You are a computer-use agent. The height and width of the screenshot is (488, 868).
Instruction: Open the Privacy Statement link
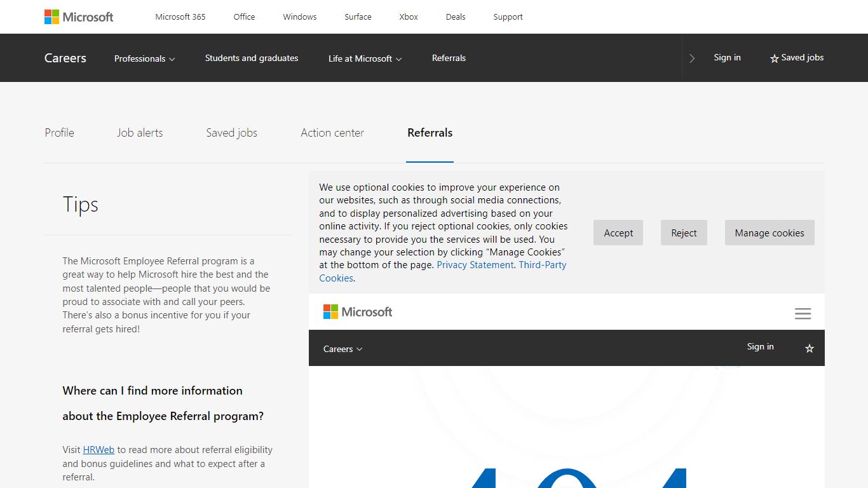click(x=475, y=265)
